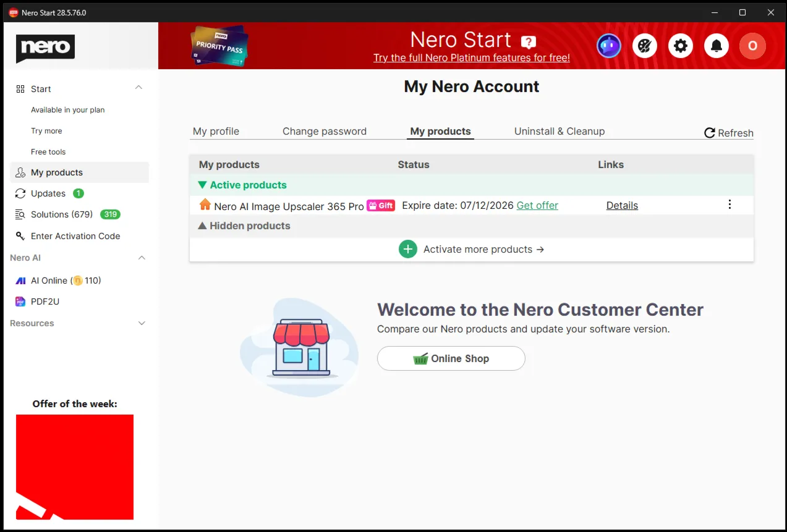Click the Expire date 07/12/2026 text
Screen dimensions: 787x532
tap(458, 205)
